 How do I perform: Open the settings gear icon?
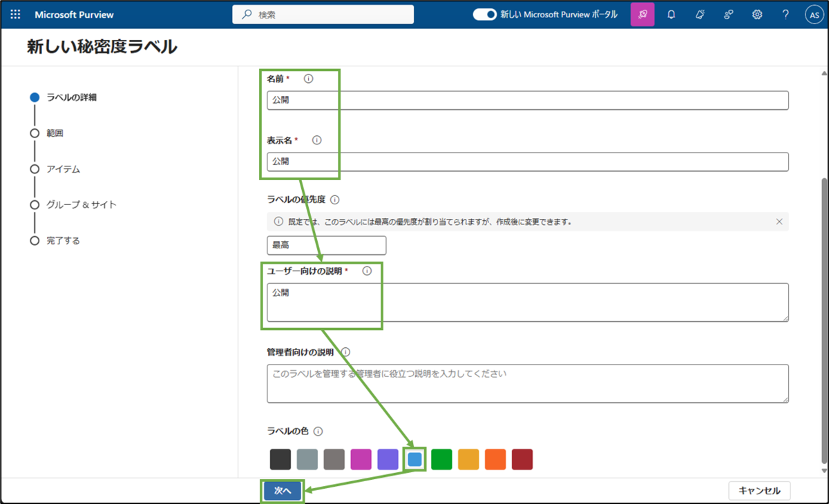tap(757, 14)
